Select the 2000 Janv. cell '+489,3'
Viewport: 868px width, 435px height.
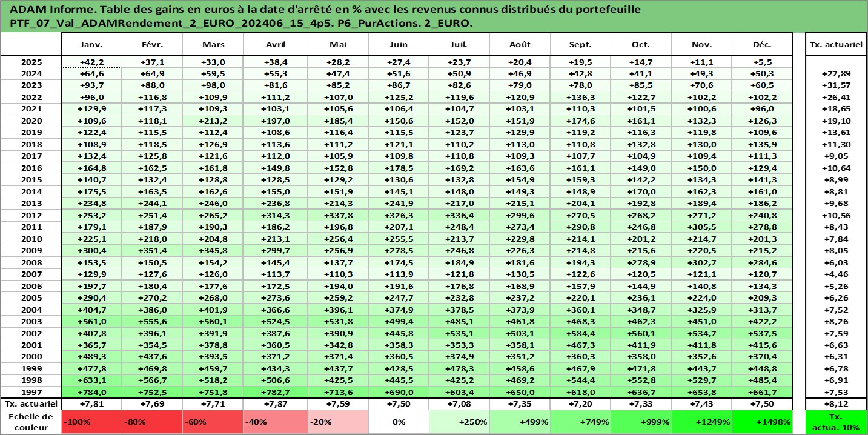point(91,356)
